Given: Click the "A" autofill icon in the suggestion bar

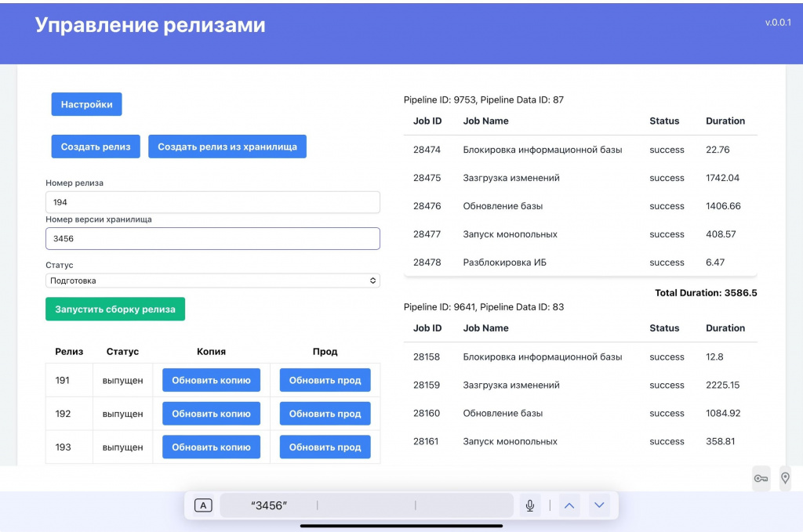Looking at the screenshot, I should pos(202,505).
